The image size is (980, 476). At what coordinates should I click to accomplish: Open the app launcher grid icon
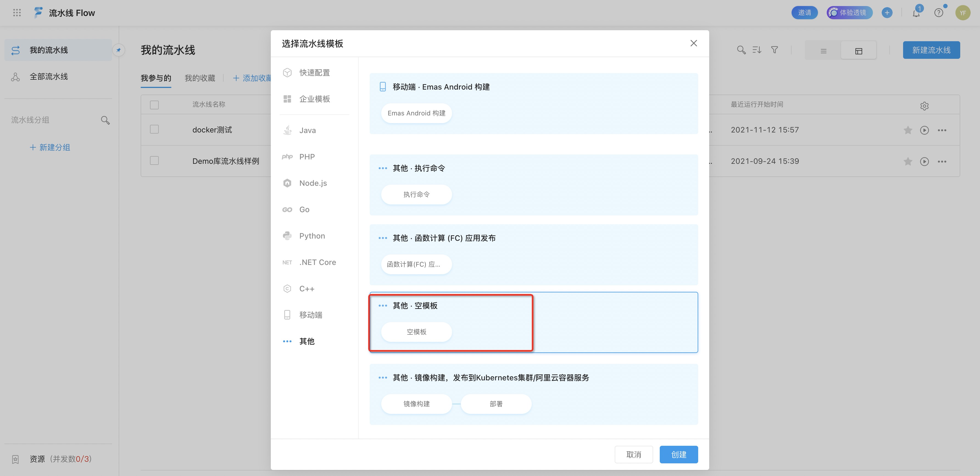pos(17,13)
